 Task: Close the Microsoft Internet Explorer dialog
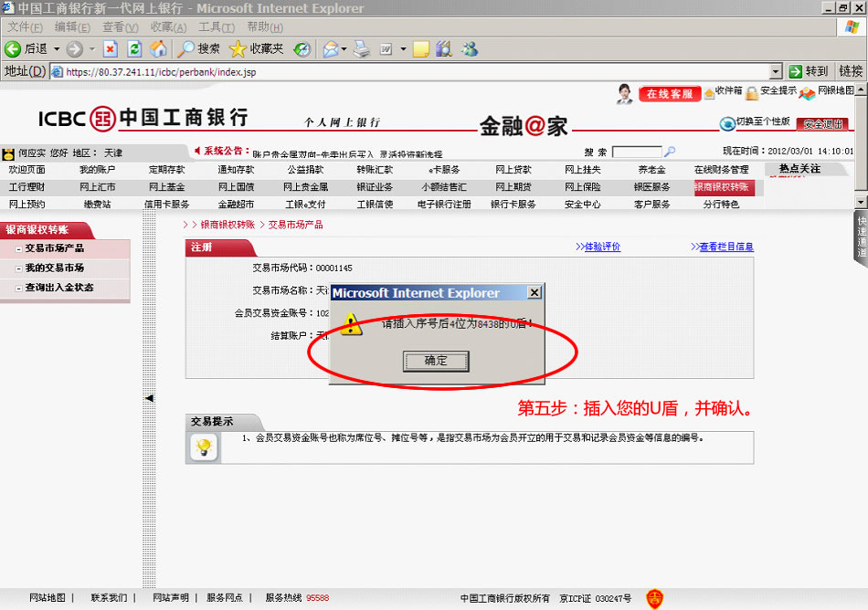(x=535, y=292)
